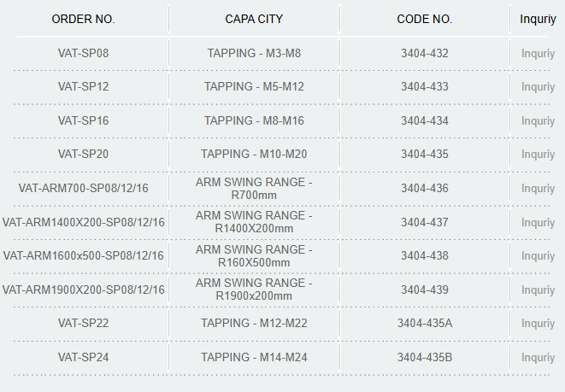Screen dimensions: 565x392
Task: Open the Inquriy link for code 3404-439
Action: pyautogui.click(x=538, y=290)
